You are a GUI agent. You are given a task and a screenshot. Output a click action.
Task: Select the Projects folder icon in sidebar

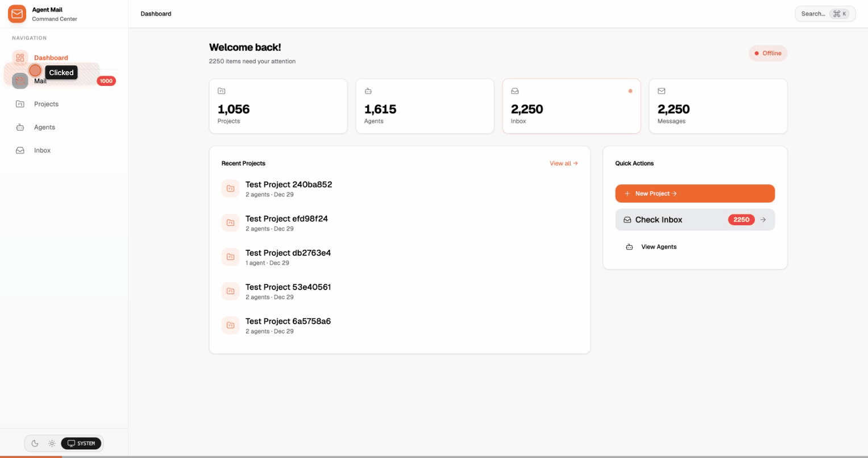[x=20, y=104]
